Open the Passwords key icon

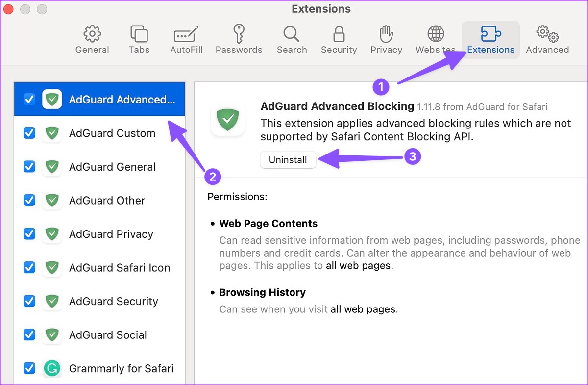coord(239,34)
